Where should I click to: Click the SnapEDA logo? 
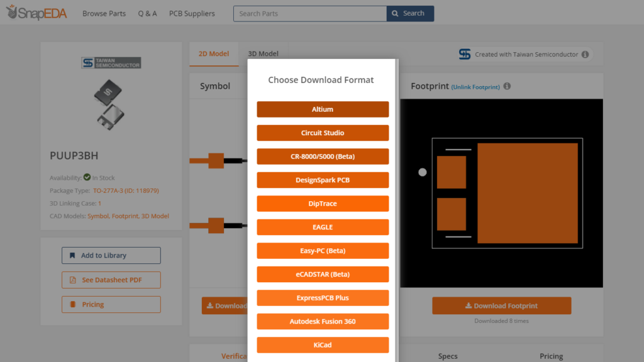point(36,13)
